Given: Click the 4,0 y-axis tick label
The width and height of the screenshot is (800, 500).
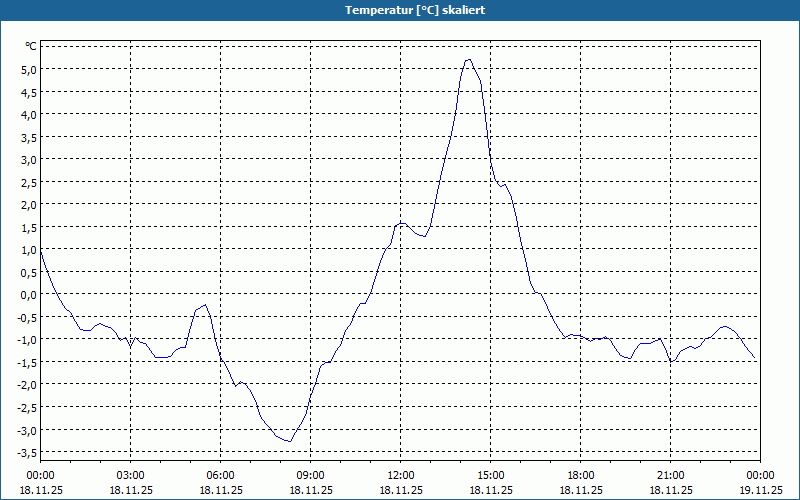Looking at the screenshot, I should (29, 115).
